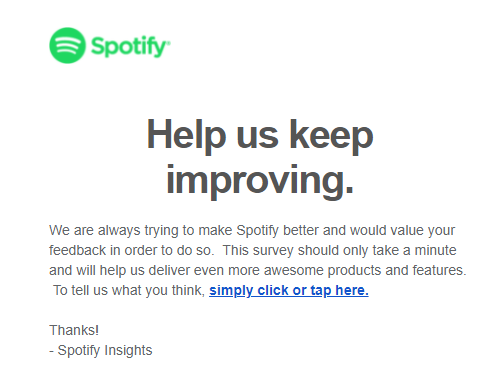Image resolution: width=501 pixels, height=387 pixels.
Task: Click the "To tell us what you think," text
Action: click(x=129, y=290)
